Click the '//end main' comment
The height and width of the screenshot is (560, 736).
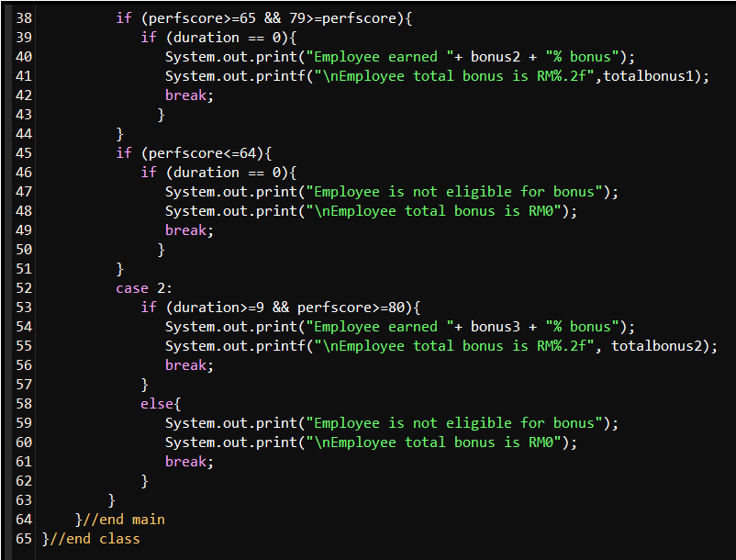124,520
